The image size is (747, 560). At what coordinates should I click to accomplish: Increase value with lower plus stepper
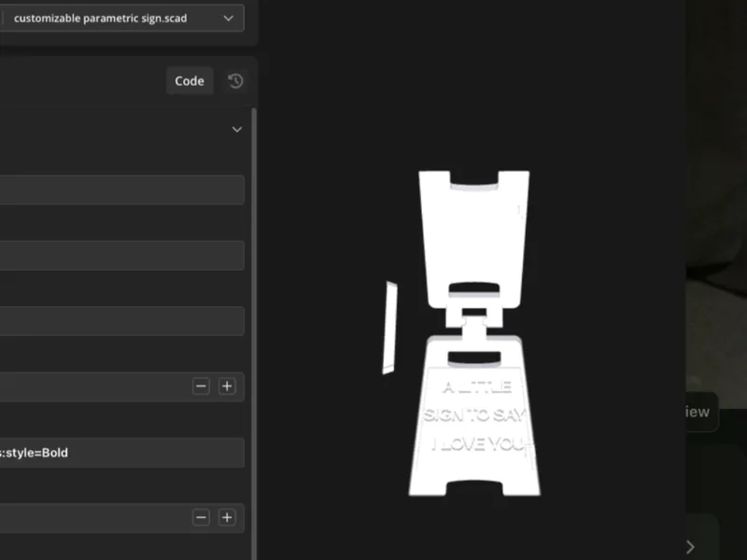pos(227,518)
